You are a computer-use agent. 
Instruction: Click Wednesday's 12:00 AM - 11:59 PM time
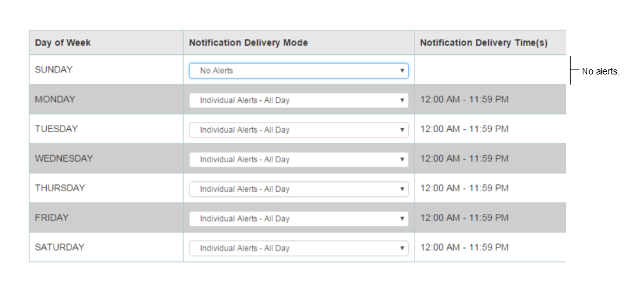click(x=464, y=158)
